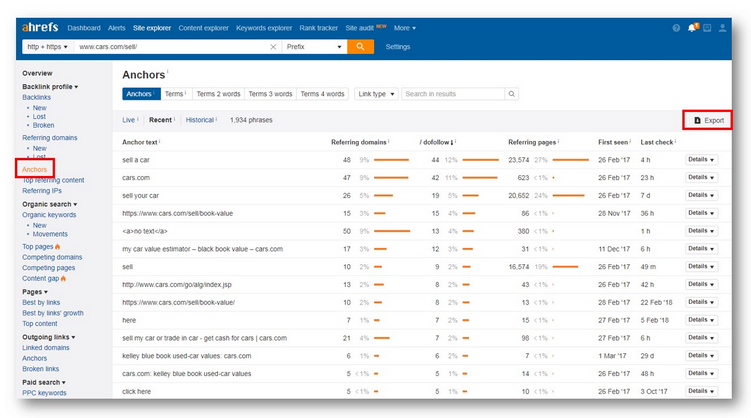Open Details dropdown for 'sell a car'
Viewport: 751px width, 418px height.
(701, 159)
